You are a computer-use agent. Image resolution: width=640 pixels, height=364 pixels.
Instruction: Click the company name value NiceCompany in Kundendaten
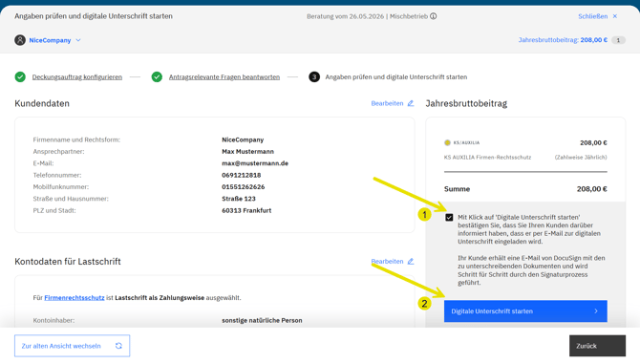(x=243, y=139)
